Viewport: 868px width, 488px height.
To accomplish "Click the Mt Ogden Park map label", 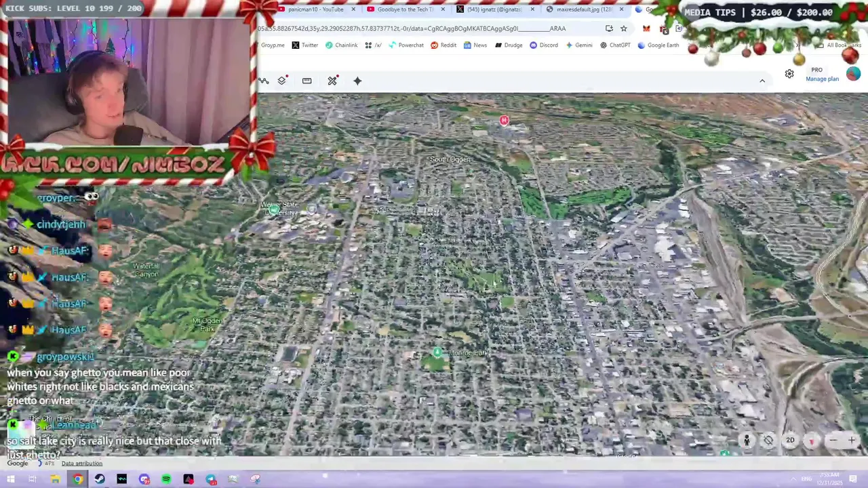I will pos(207,325).
